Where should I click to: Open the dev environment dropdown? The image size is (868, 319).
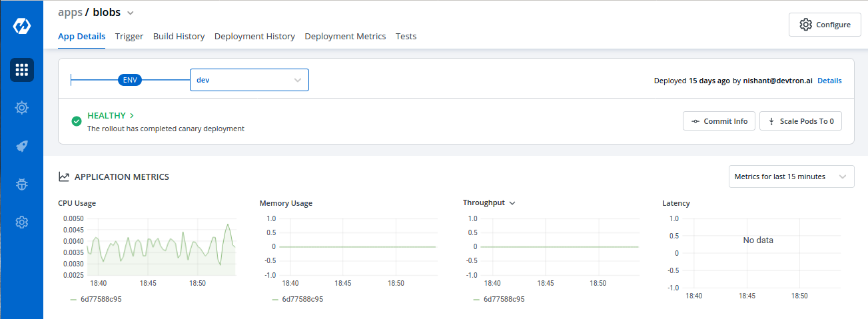pyautogui.click(x=249, y=80)
